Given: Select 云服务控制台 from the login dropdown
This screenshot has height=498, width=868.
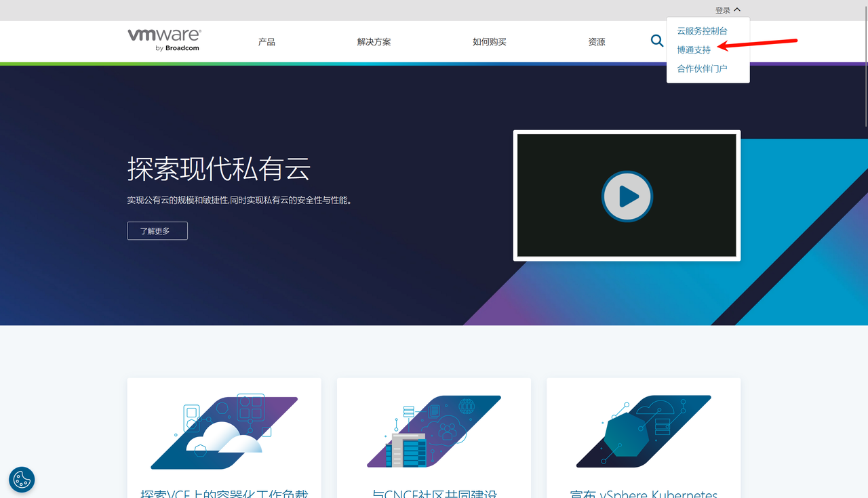Looking at the screenshot, I should click(x=702, y=30).
